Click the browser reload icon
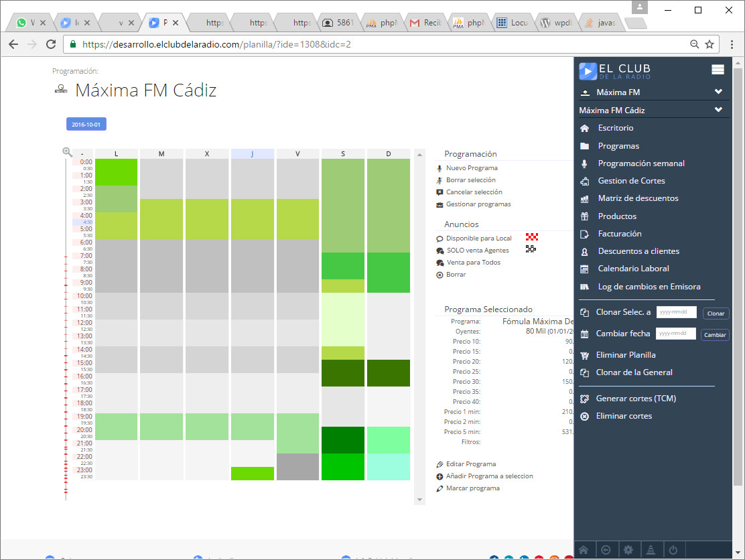The image size is (745, 560). click(x=51, y=44)
